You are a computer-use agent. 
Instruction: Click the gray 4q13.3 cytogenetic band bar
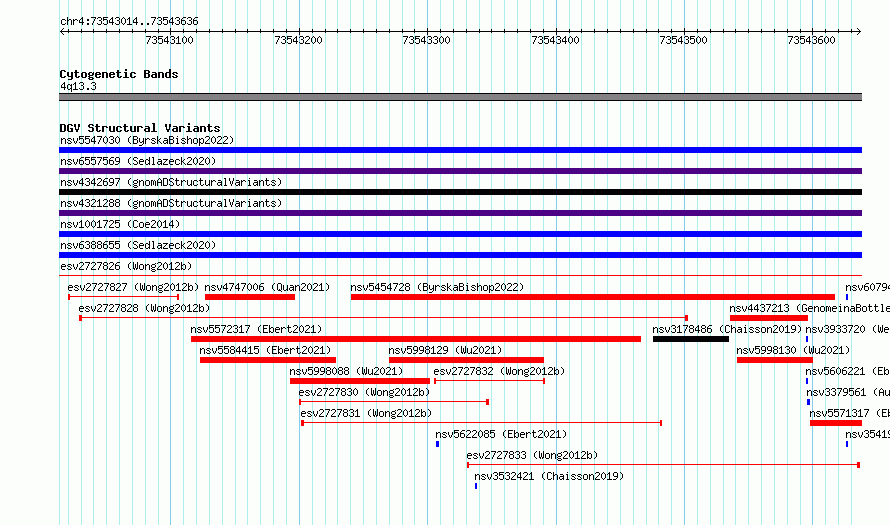click(460, 97)
